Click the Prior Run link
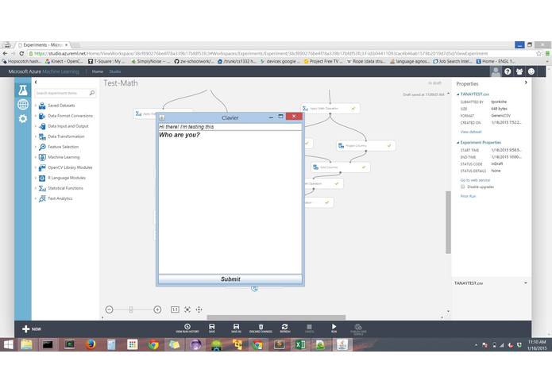 click(x=468, y=196)
